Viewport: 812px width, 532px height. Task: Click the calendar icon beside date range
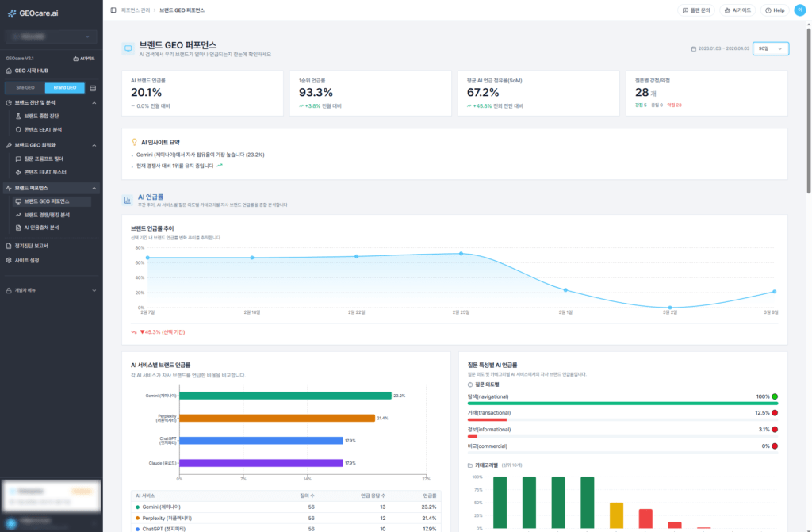(694, 49)
